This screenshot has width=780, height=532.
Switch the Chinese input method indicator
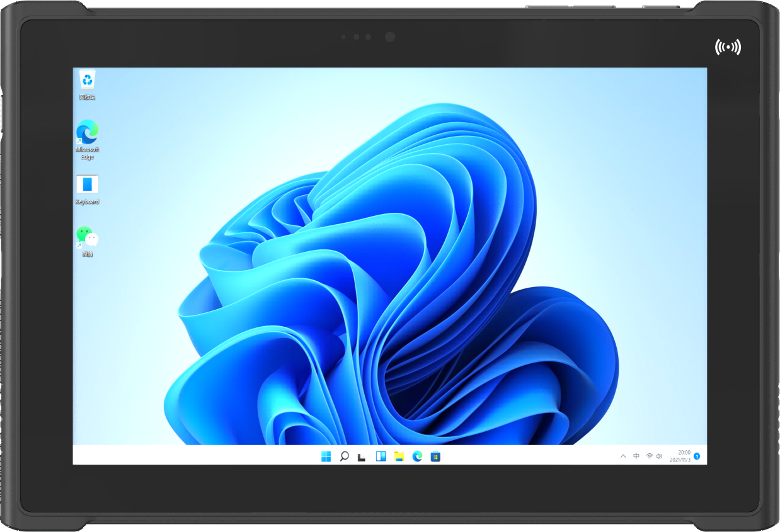[x=636, y=456]
